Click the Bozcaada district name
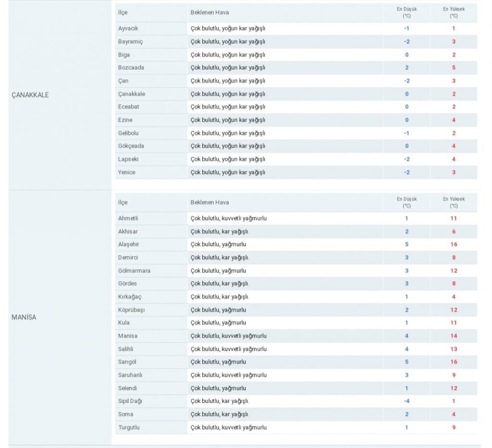Screen dimensions: 492x448 point(131,67)
